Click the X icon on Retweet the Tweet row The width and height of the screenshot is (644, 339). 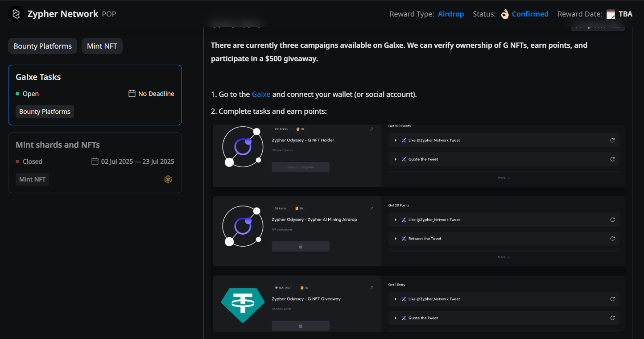[x=404, y=239]
